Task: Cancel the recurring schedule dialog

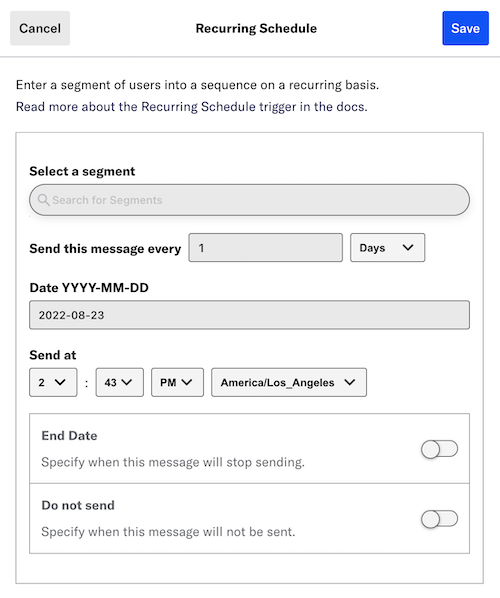Action: click(40, 28)
